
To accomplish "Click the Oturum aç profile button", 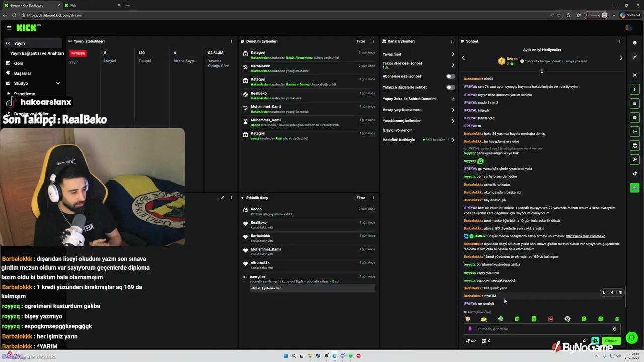I will pyautogui.click(x=597, y=15).
